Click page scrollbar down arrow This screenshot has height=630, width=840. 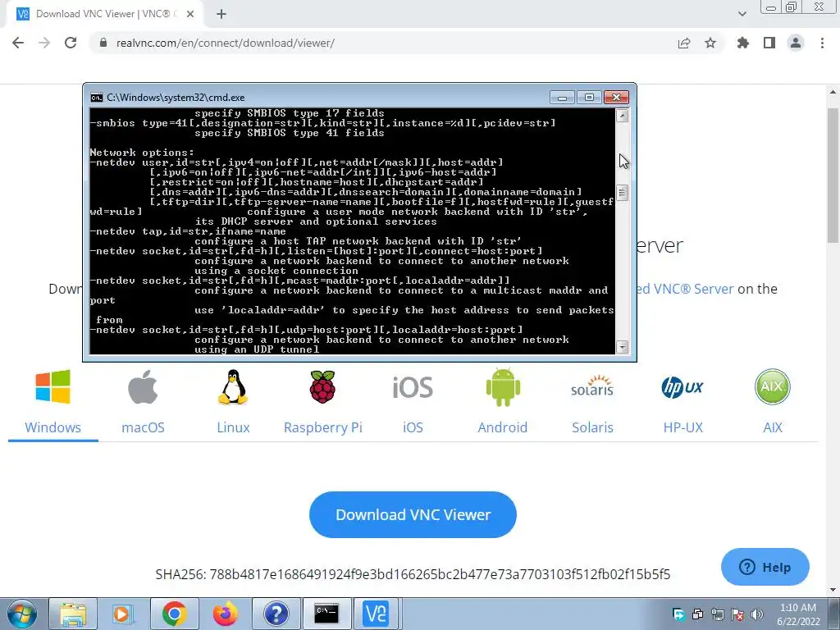(x=833, y=590)
